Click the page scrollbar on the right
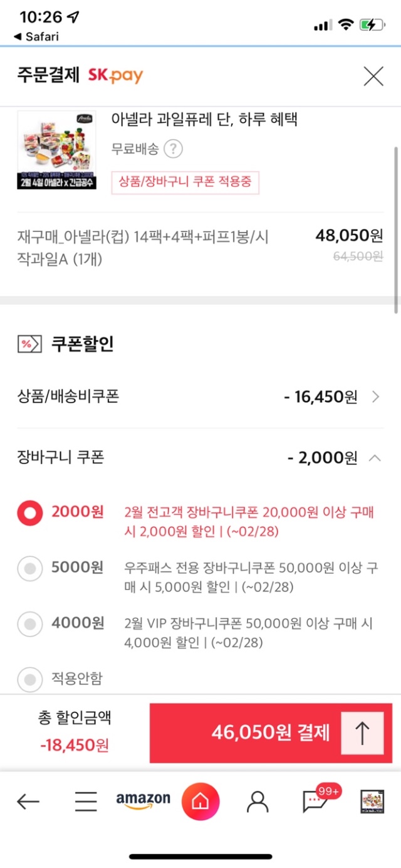Image resolution: width=401 pixels, height=868 pixels. (395, 229)
